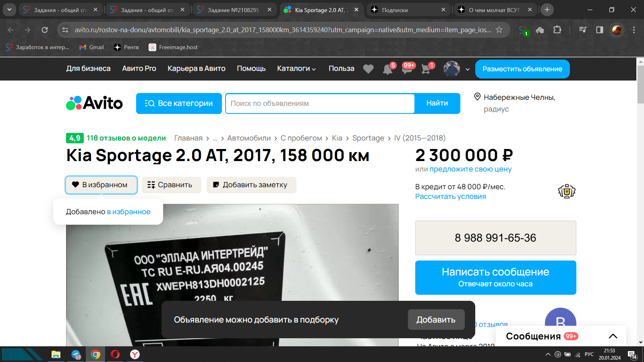Click Сравнить compare button
The width and height of the screenshot is (644, 362).
click(x=171, y=185)
